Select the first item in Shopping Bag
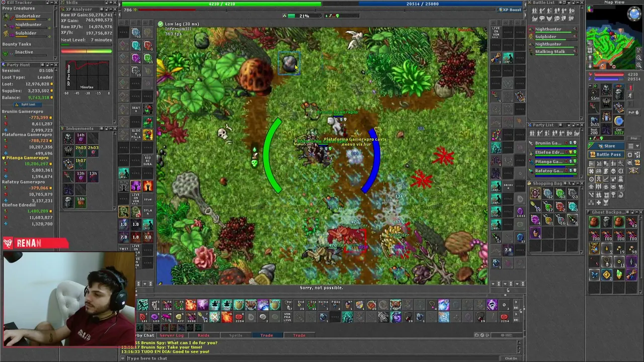This screenshot has height=362, width=644. [x=535, y=194]
